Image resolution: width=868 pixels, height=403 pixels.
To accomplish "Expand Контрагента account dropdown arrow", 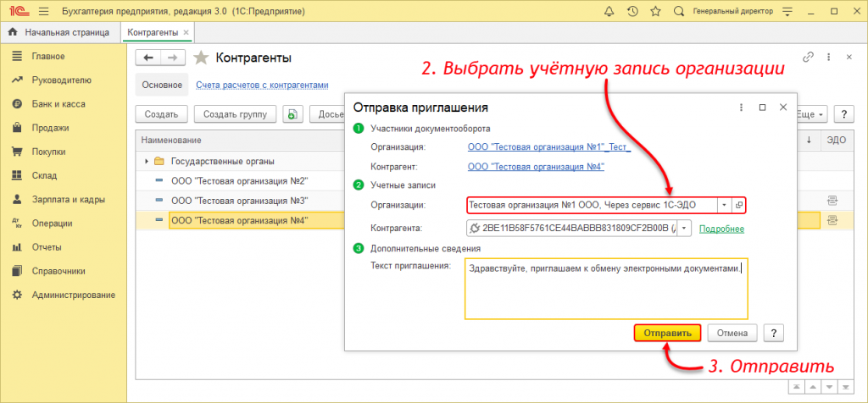I will (x=684, y=229).
